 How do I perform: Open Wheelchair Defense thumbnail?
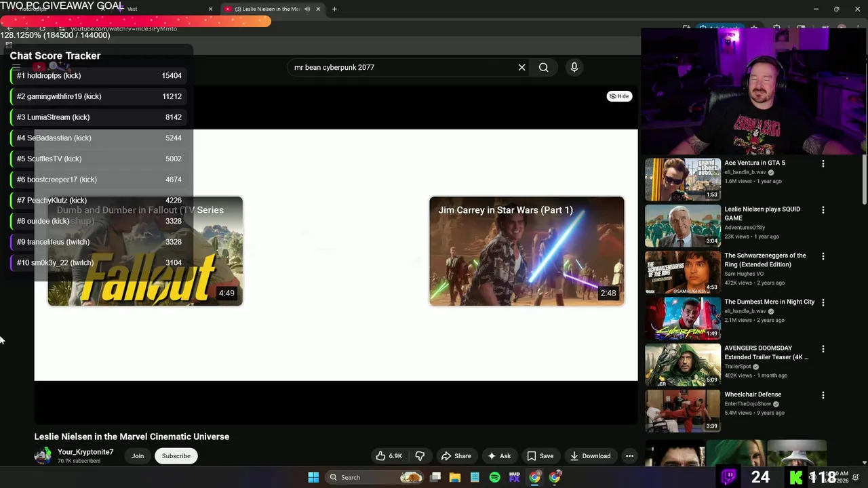pos(683,411)
